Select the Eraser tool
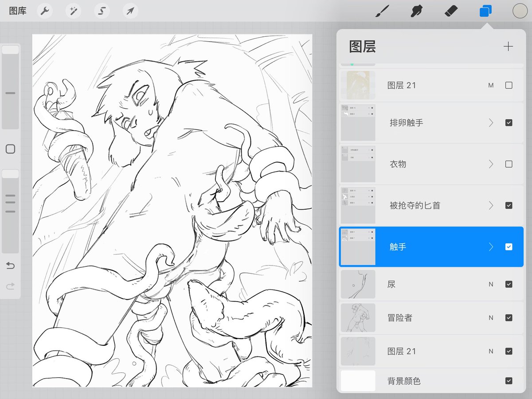The height and width of the screenshot is (399, 532). pyautogui.click(x=451, y=11)
